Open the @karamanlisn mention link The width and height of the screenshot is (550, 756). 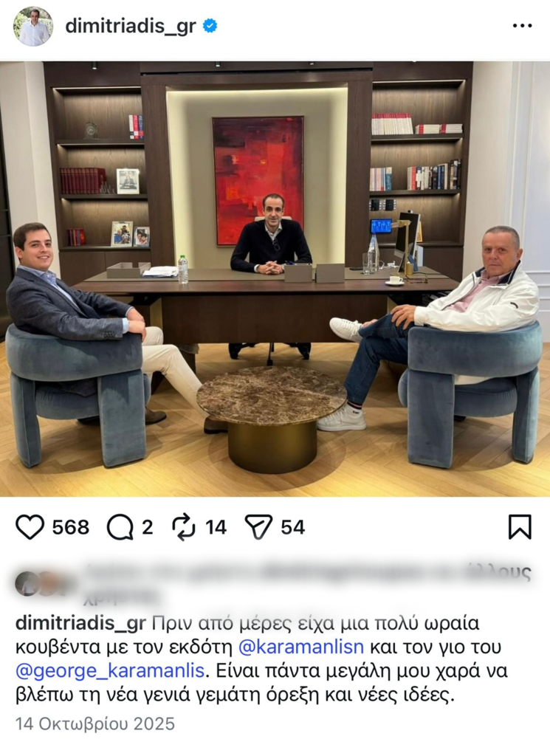coord(301,647)
